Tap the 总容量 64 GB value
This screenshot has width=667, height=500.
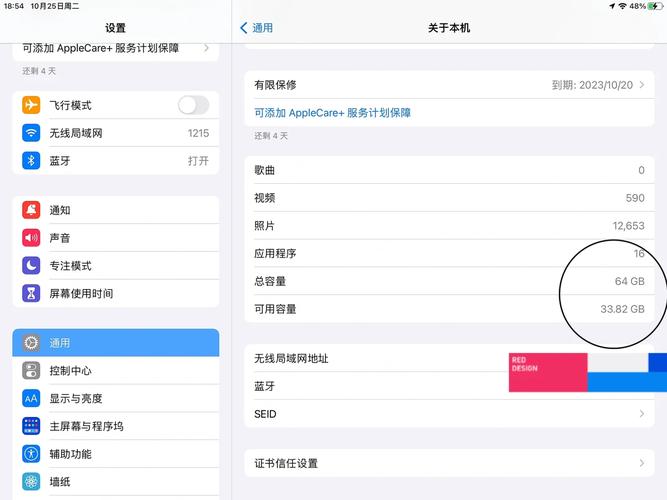click(630, 281)
